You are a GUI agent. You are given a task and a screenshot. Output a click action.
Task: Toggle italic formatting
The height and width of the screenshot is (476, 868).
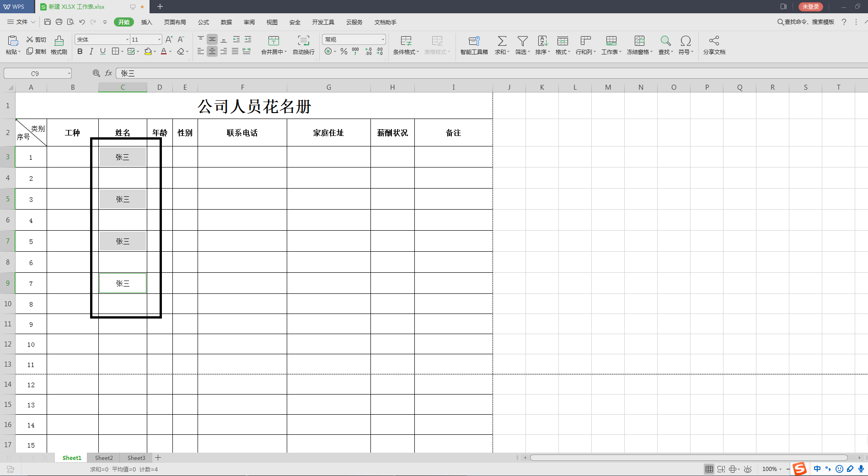91,52
